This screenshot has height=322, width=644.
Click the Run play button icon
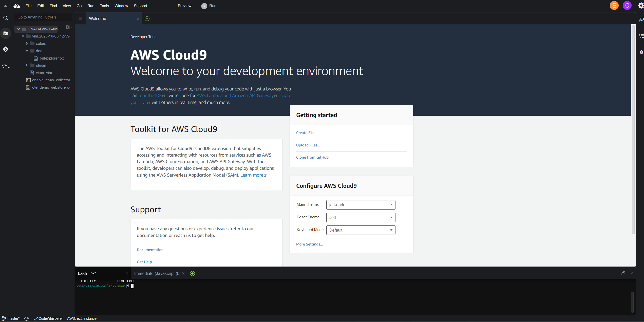coord(204,6)
